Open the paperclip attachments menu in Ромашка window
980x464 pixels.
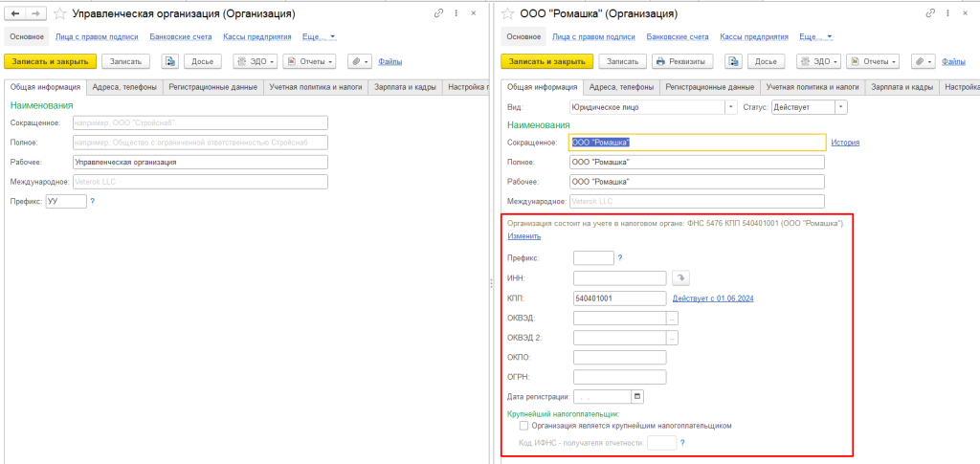click(922, 61)
